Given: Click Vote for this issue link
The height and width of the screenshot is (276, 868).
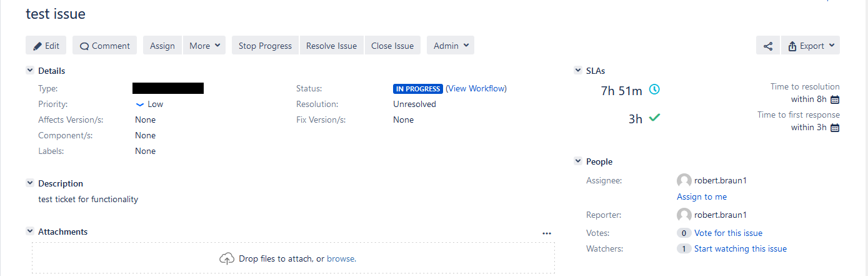Looking at the screenshot, I should (728, 233).
